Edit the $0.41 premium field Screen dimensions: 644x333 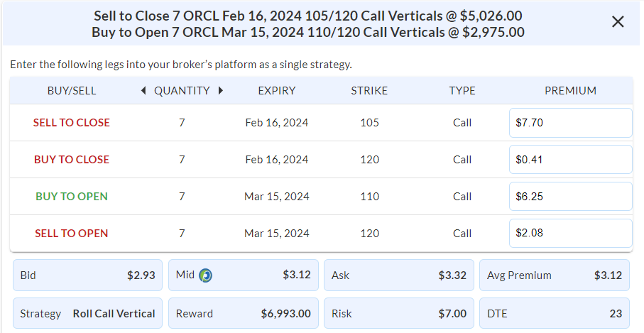[570, 159]
